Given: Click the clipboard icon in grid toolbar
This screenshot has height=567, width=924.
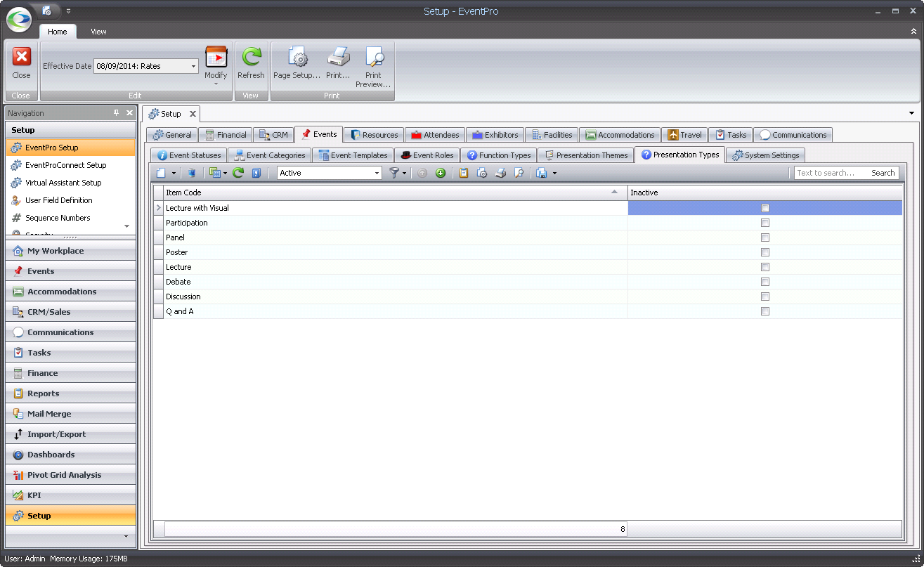Looking at the screenshot, I should pos(464,173).
